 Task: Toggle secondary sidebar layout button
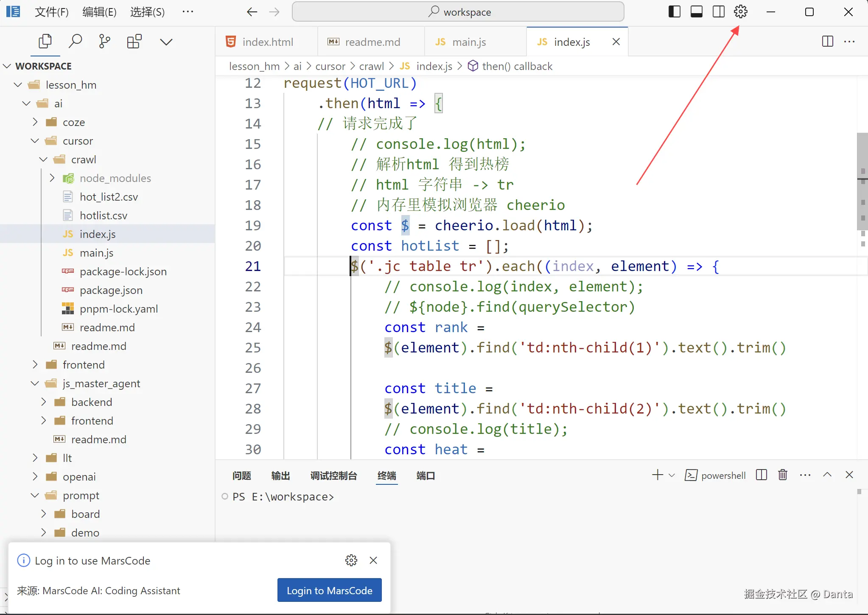coord(719,12)
